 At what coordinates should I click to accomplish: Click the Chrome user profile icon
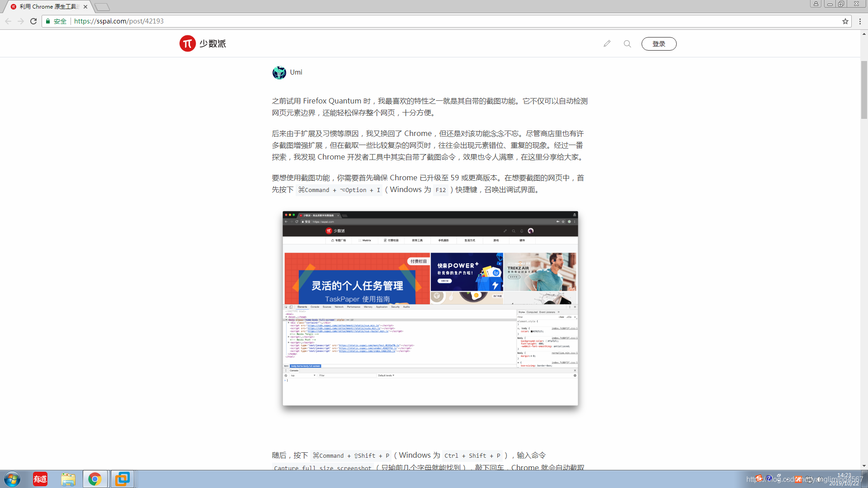pos(816,4)
